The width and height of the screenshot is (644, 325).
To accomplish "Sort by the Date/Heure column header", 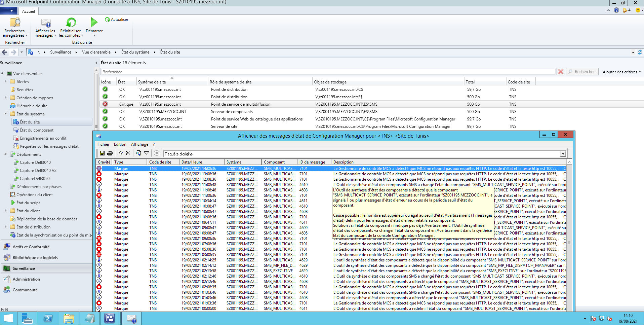I will [x=202, y=162].
